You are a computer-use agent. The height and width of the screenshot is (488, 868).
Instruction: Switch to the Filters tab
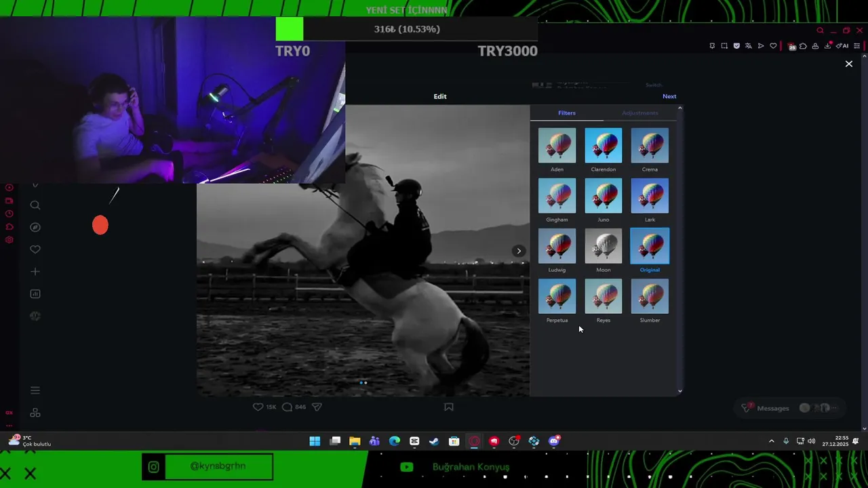click(x=567, y=113)
